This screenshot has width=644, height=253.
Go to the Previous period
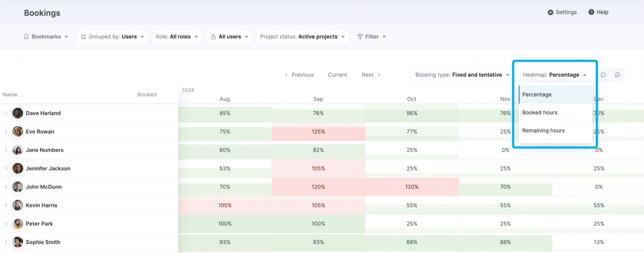tap(299, 75)
